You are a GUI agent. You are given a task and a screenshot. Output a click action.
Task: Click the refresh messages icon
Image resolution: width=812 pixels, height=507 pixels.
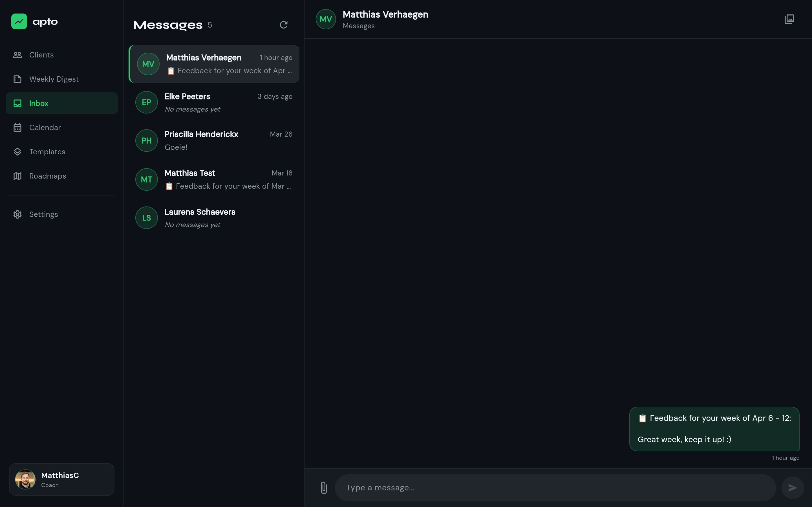[284, 25]
